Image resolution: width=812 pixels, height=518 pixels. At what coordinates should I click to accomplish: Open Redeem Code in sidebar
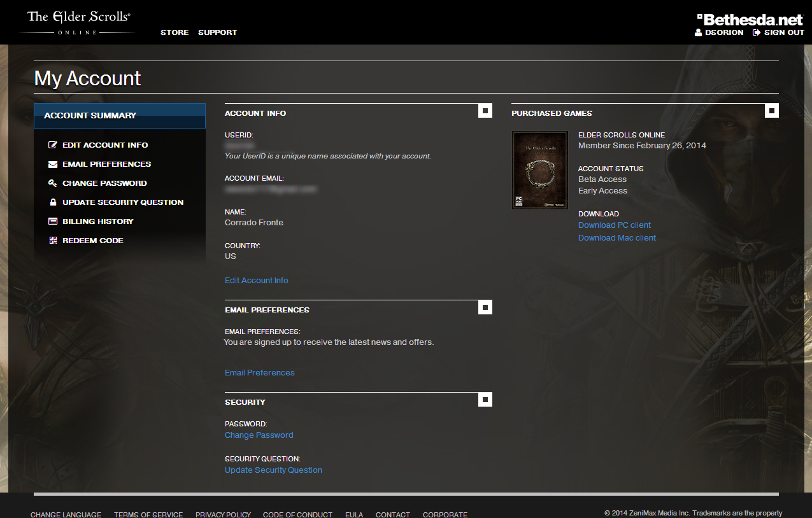click(93, 241)
